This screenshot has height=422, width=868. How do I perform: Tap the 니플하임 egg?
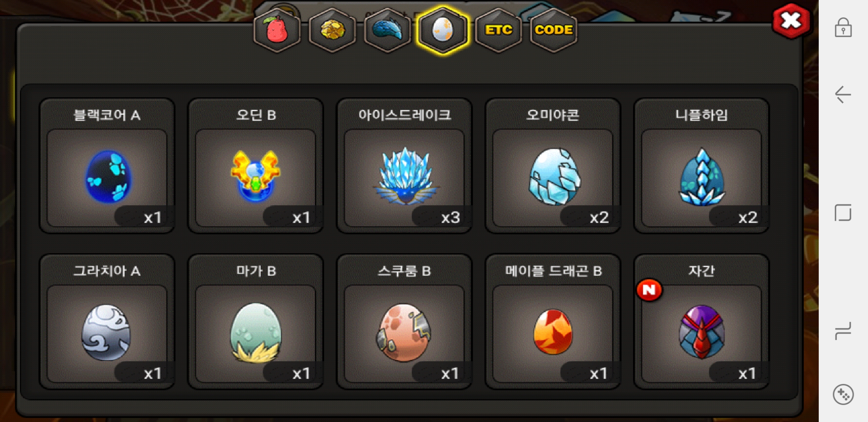pos(701,166)
